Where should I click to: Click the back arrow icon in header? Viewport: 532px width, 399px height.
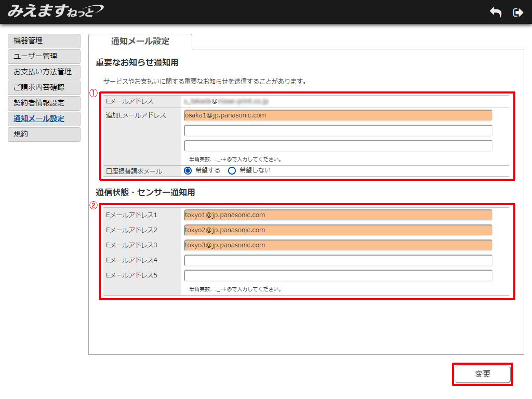(496, 12)
